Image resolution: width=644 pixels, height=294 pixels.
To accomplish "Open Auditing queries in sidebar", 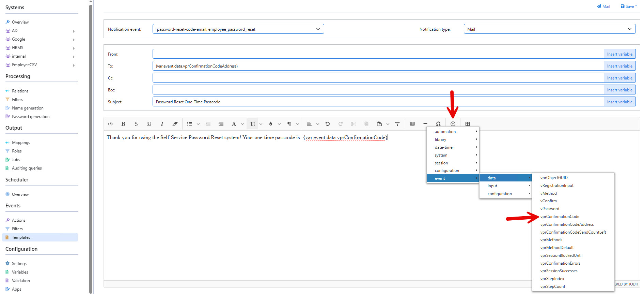I will click(x=27, y=168).
